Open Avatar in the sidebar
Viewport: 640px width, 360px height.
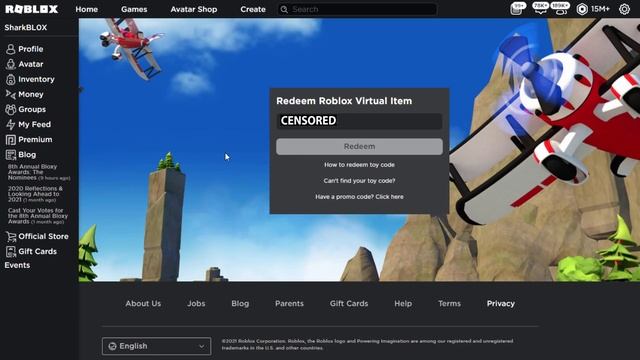pos(31,64)
